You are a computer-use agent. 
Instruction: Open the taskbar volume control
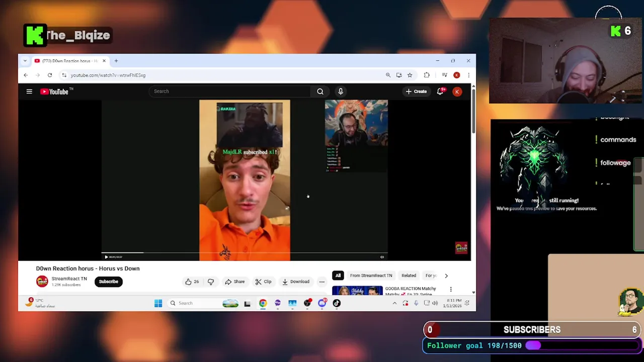pyautogui.click(x=435, y=303)
